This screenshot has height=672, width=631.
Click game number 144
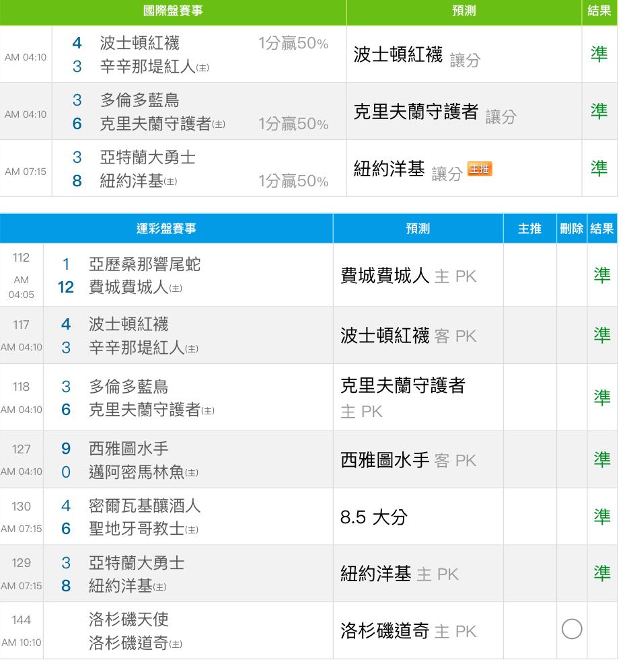pyautogui.click(x=21, y=620)
